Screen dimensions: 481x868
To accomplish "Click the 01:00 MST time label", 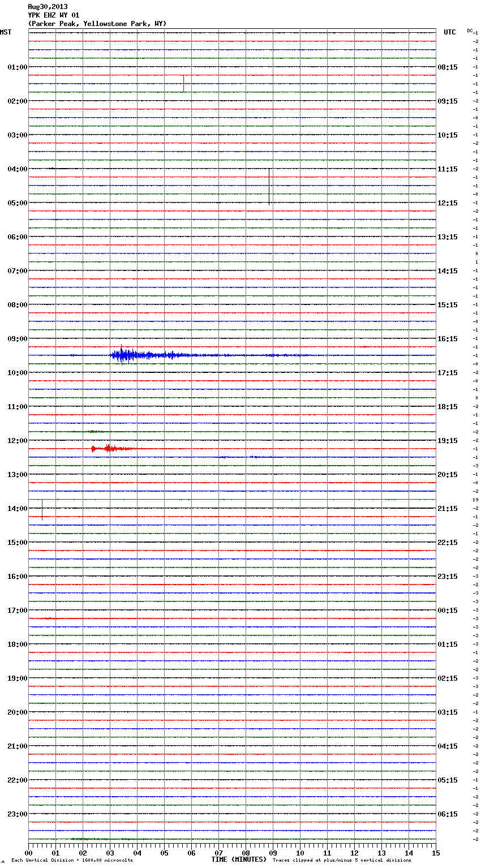I will pos(18,67).
